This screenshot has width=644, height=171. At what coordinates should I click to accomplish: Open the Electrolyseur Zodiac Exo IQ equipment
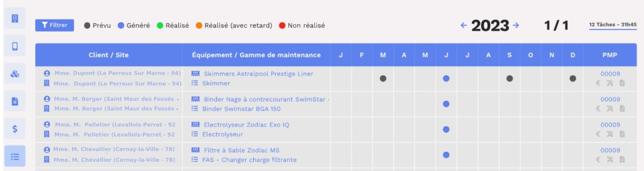246,125
